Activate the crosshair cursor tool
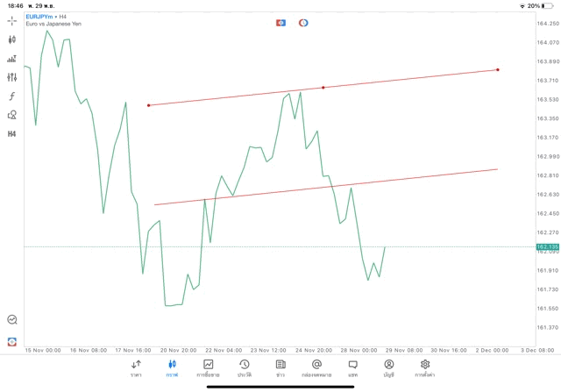 click(x=11, y=20)
